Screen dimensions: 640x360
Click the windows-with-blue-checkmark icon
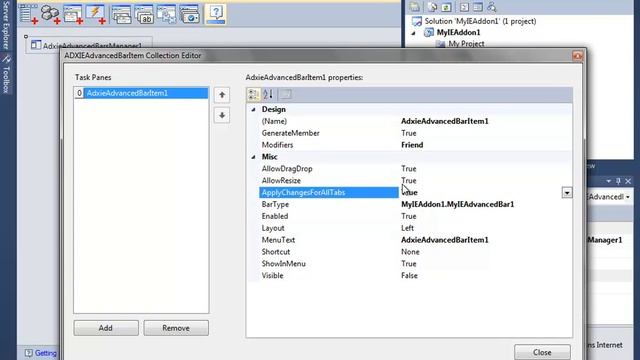pyautogui.click(x=189, y=14)
